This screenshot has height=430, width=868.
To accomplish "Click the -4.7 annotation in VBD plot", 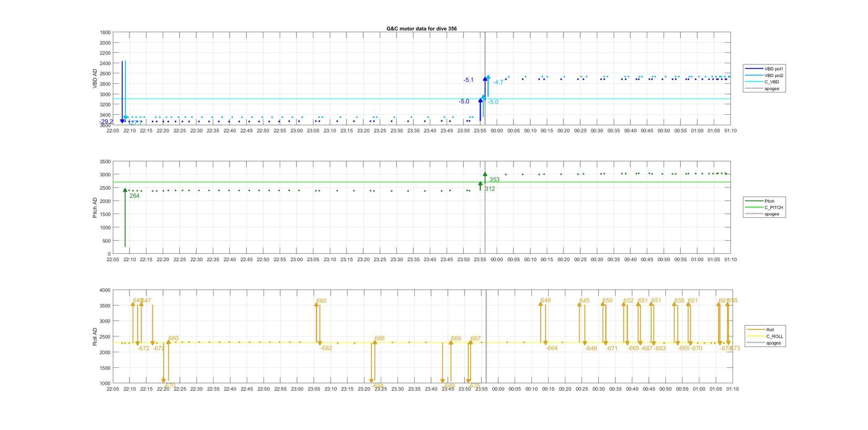I will 498,82.
